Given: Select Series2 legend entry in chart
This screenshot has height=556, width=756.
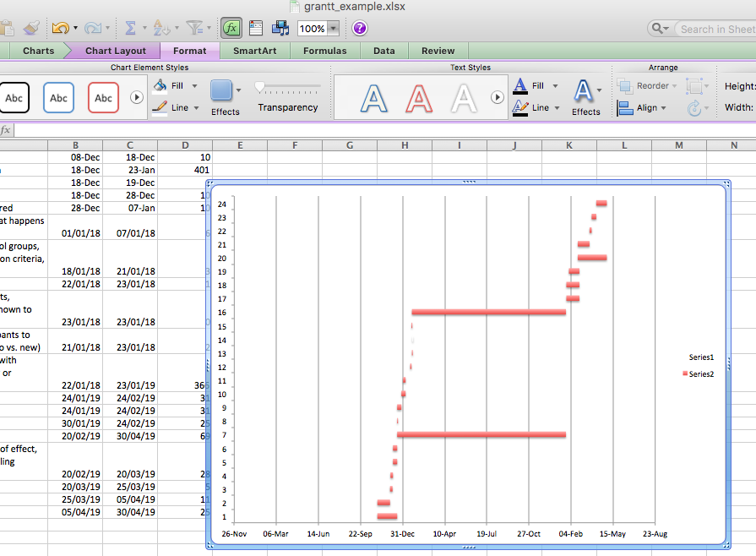Looking at the screenshot, I should coord(700,374).
